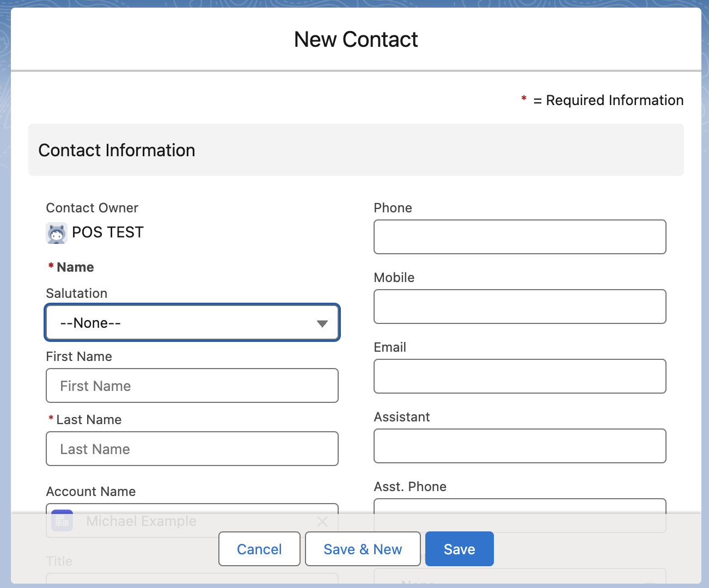Save the new contact
The height and width of the screenshot is (588, 709).
[x=460, y=549]
